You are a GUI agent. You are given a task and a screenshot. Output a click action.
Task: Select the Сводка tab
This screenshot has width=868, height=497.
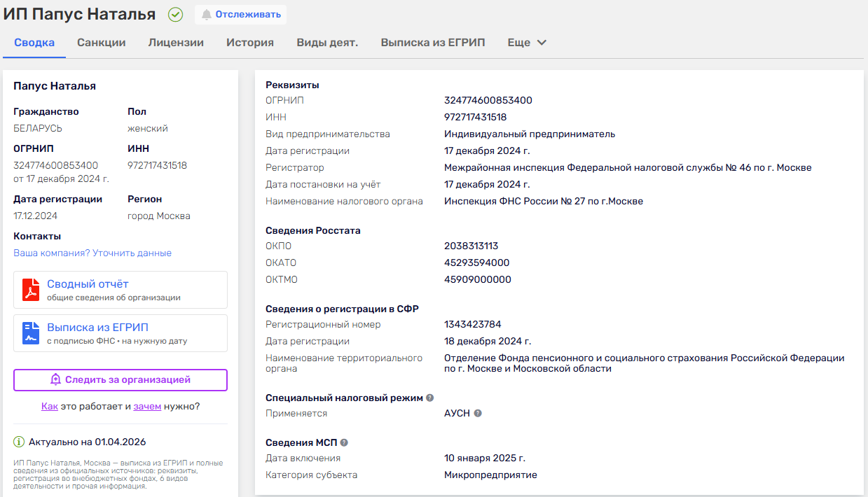coord(34,43)
